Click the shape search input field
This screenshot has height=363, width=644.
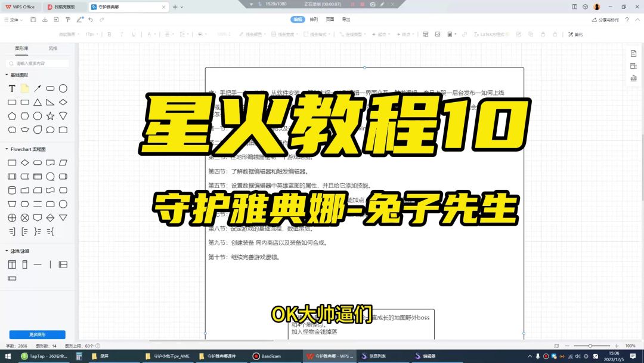(x=38, y=63)
